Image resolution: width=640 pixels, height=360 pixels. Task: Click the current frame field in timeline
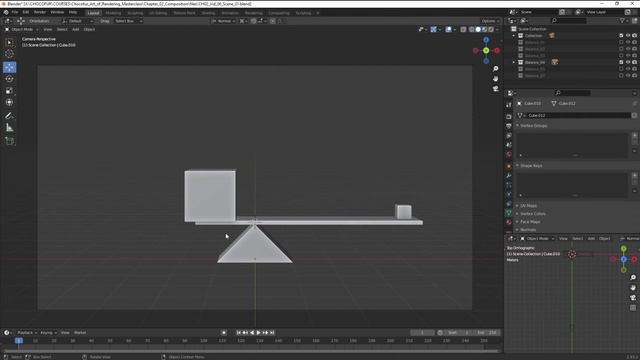coord(422,333)
